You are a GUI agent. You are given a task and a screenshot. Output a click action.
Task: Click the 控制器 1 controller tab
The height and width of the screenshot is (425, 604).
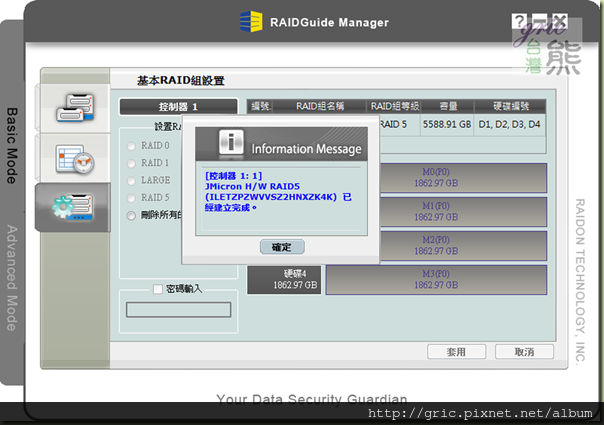coord(178,107)
